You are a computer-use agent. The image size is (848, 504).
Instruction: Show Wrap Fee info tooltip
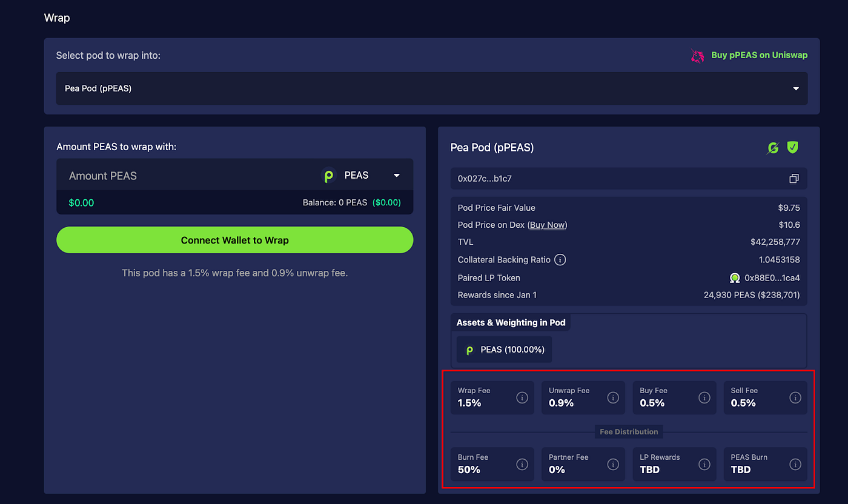pyautogui.click(x=522, y=398)
